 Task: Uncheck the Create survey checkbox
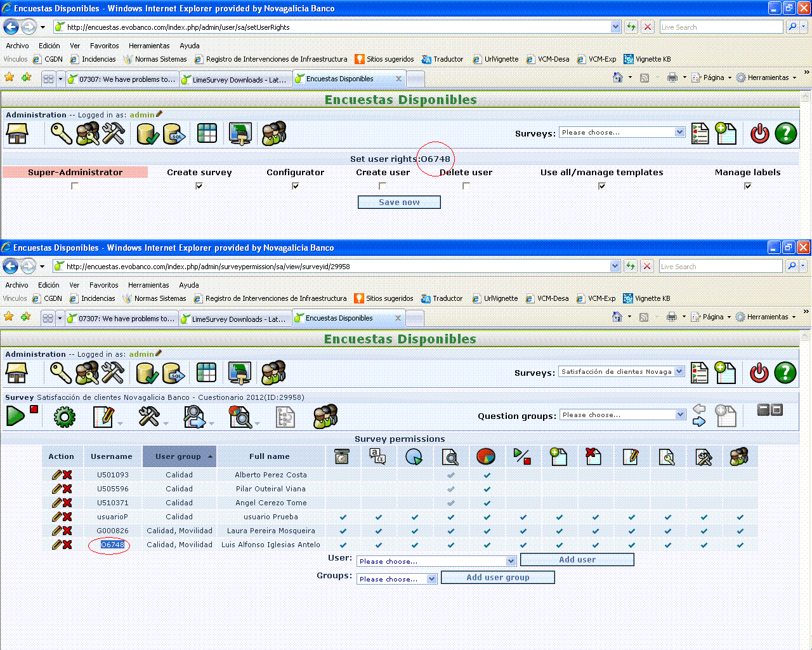click(199, 186)
